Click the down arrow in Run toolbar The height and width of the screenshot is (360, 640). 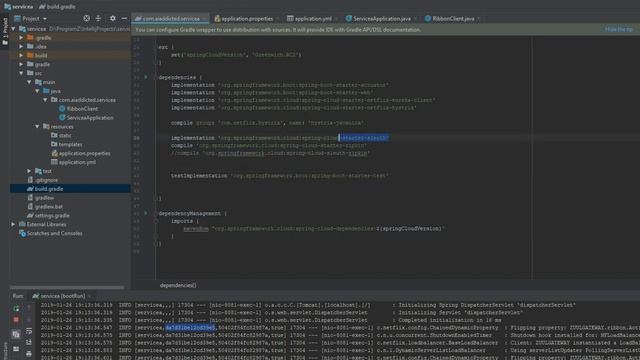tap(29, 320)
